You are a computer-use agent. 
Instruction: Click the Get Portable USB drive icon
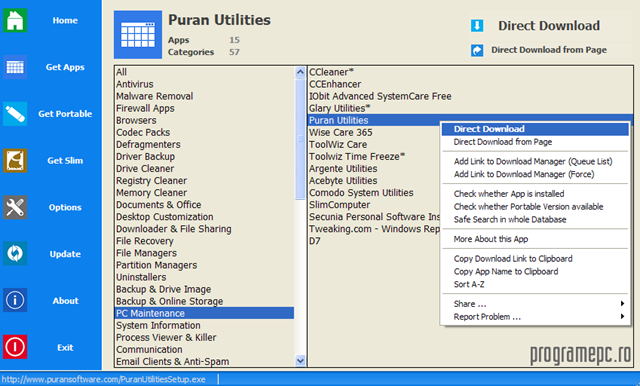[15, 114]
